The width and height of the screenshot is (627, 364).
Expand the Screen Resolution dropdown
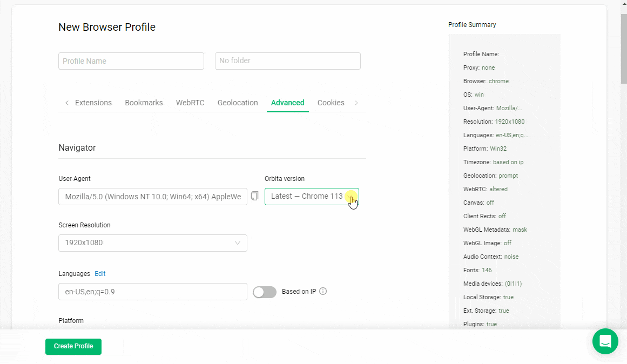click(153, 243)
